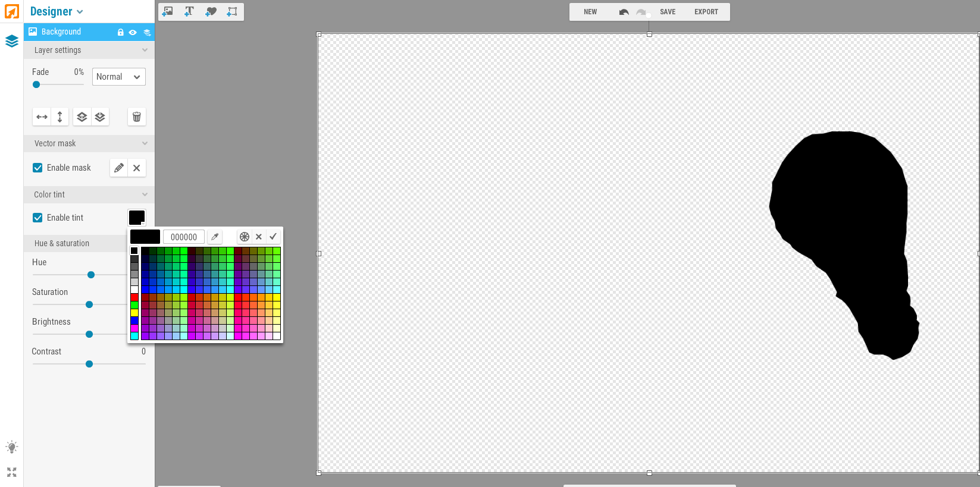Open the Normal blend mode dropdown
This screenshot has width=980, height=487.
(x=118, y=77)
